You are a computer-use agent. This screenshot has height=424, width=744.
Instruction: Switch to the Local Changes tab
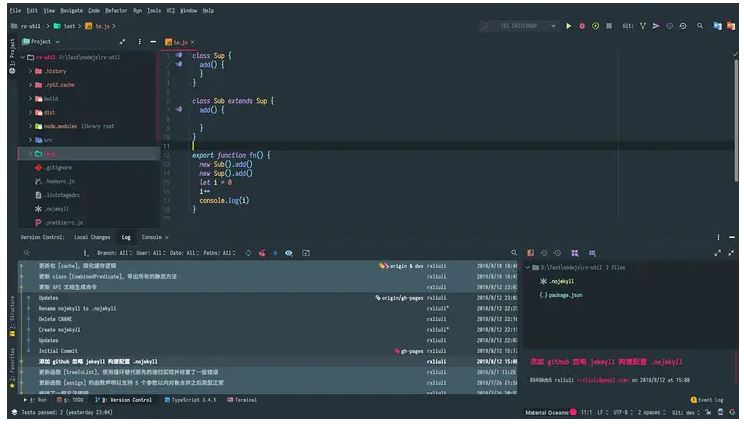tap(92, 237)
